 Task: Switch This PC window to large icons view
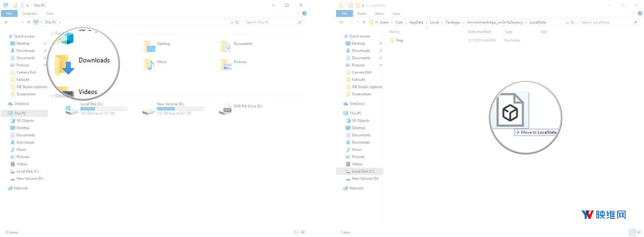(303, 232)
